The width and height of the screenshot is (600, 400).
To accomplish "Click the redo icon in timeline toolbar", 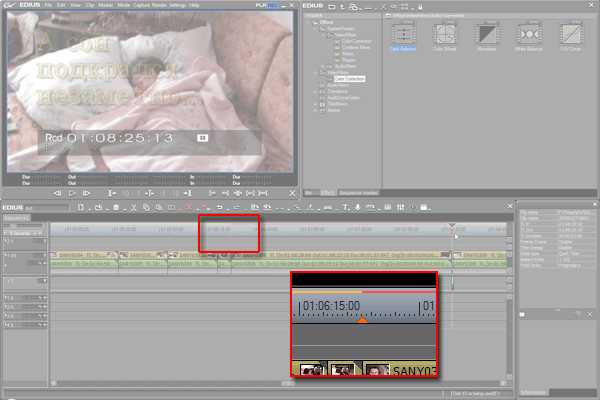I will pyautogui.click(x=236, y=207).
